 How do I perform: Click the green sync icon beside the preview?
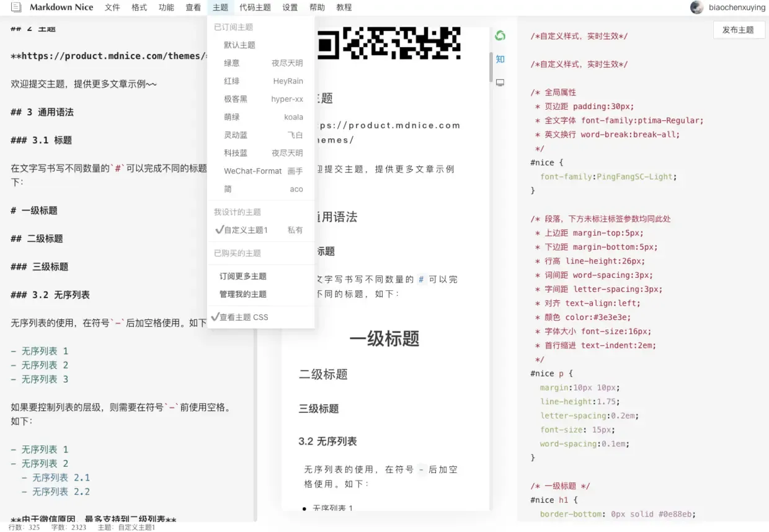point(500,36)
